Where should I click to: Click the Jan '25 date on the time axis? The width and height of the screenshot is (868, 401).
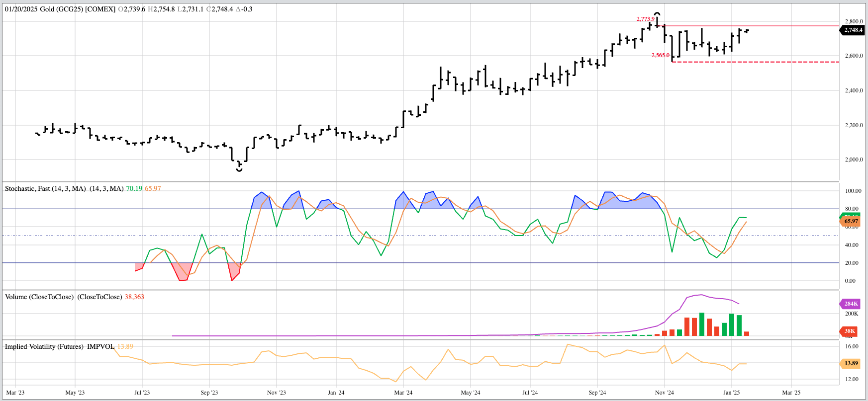coord(731,393)
